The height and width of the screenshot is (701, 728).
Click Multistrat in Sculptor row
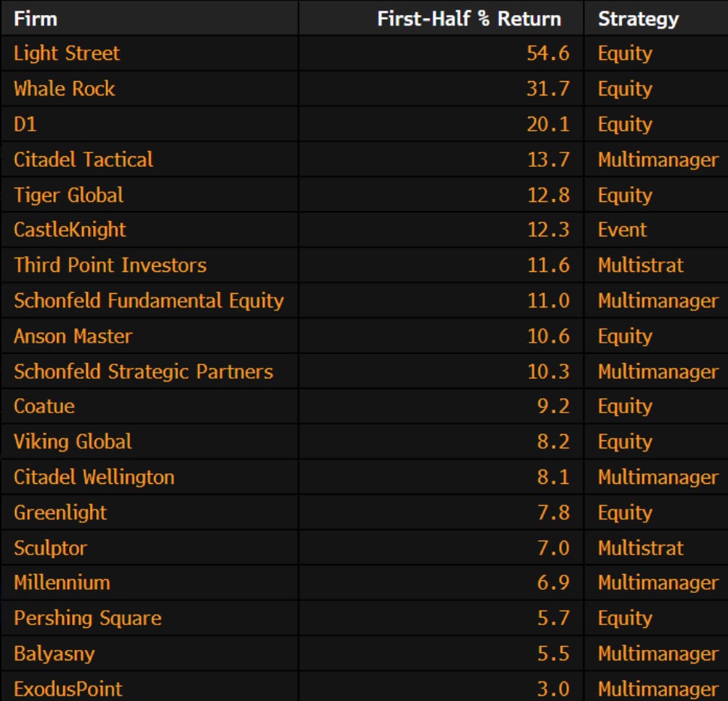pyautogui.click(x=641, y=548)
